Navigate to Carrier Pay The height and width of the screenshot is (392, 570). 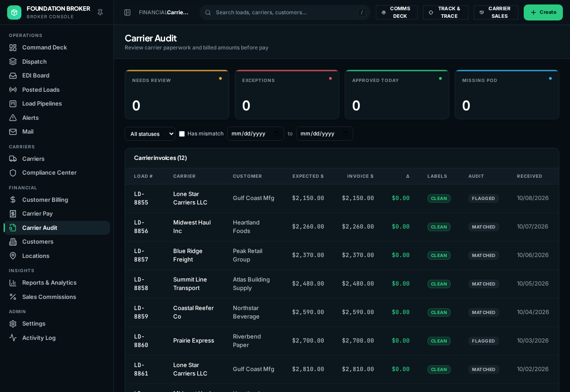(x=57, y=213)
